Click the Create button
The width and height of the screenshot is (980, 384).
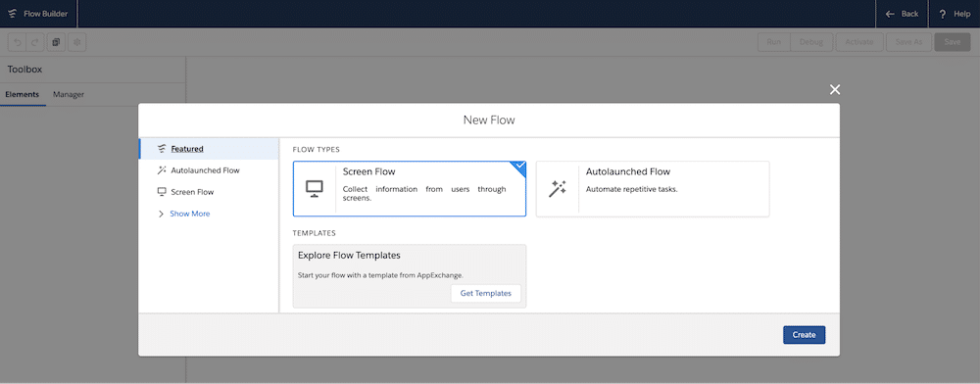click(x=804, y=335)
